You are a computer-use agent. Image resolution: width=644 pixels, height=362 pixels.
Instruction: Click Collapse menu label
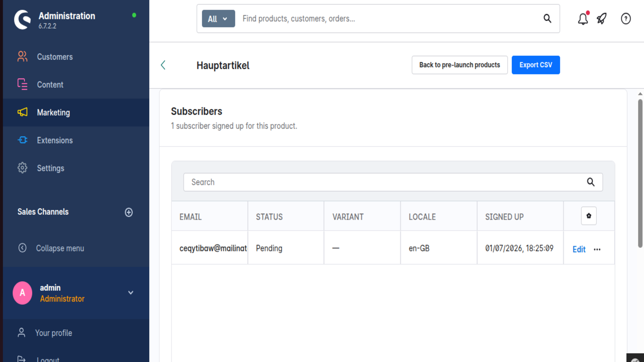(60, 248)
